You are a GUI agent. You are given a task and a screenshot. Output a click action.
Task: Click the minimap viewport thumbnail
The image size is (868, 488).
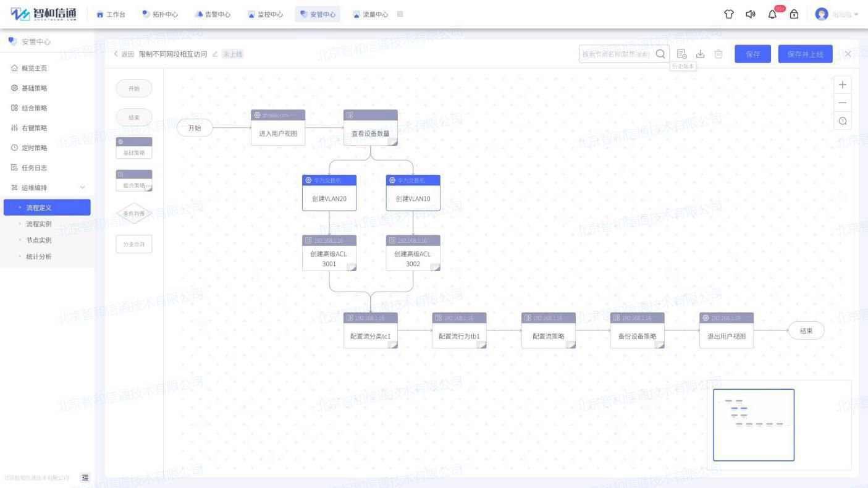(x=754, y=425)
